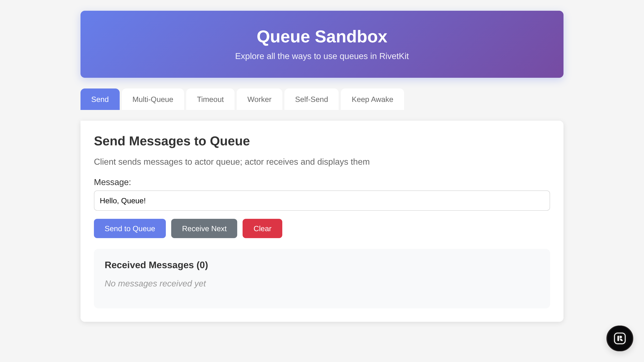Click the 'Message:' label above the input
Viewport: 644px width, 362px height.
(112, 182)
